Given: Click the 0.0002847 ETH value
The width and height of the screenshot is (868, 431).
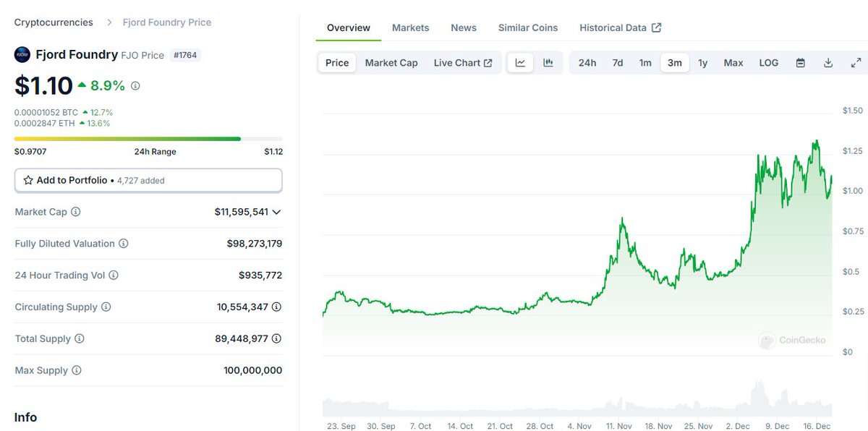Looking at the screenshot, I should (45, 123).
